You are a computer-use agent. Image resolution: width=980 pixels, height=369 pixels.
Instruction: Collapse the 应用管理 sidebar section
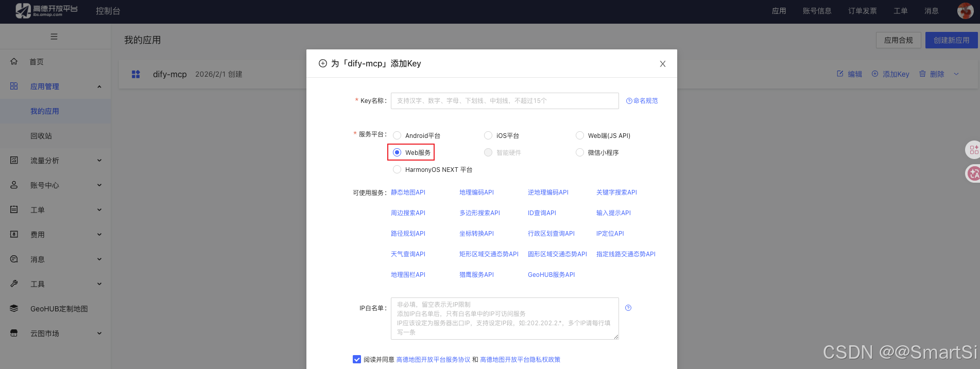click(x=99, y=86)
